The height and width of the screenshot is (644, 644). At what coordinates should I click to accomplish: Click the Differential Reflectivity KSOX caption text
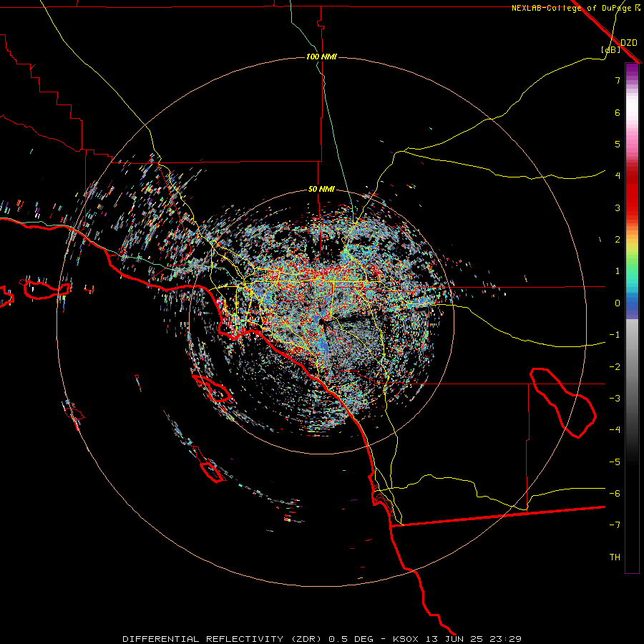(322, 639)
